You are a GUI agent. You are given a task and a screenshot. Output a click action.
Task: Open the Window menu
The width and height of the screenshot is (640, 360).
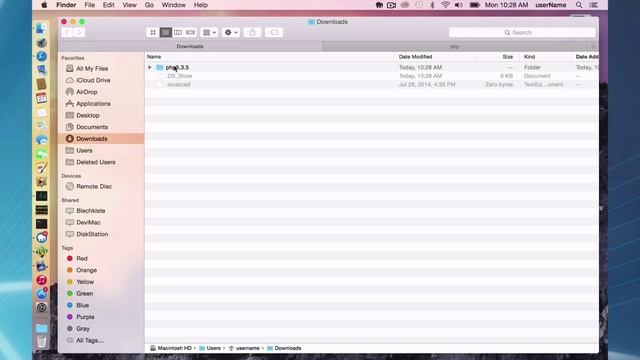(x=173, y=5)
